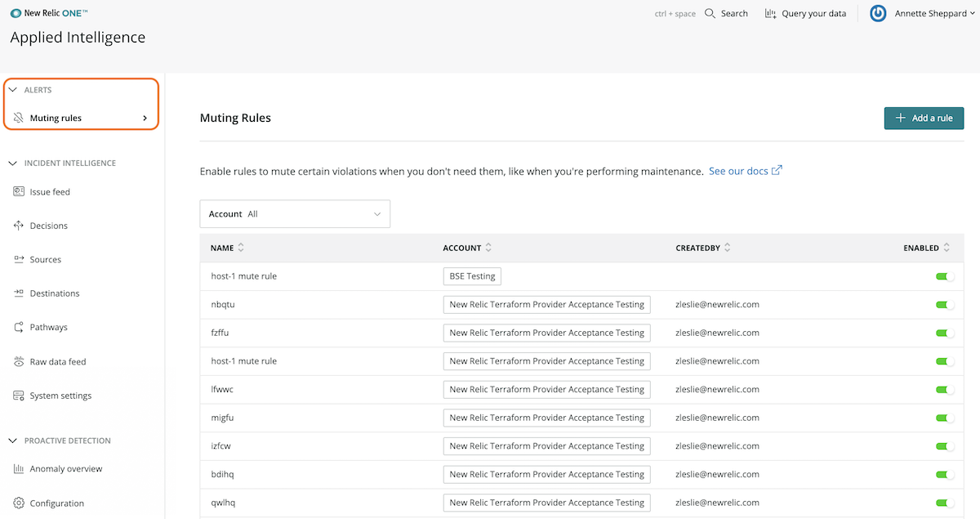The height and width of the screenshot is (519, 980).
Task: Disable the BSE Testing host-1 mute rule
Action: (945, 276)
